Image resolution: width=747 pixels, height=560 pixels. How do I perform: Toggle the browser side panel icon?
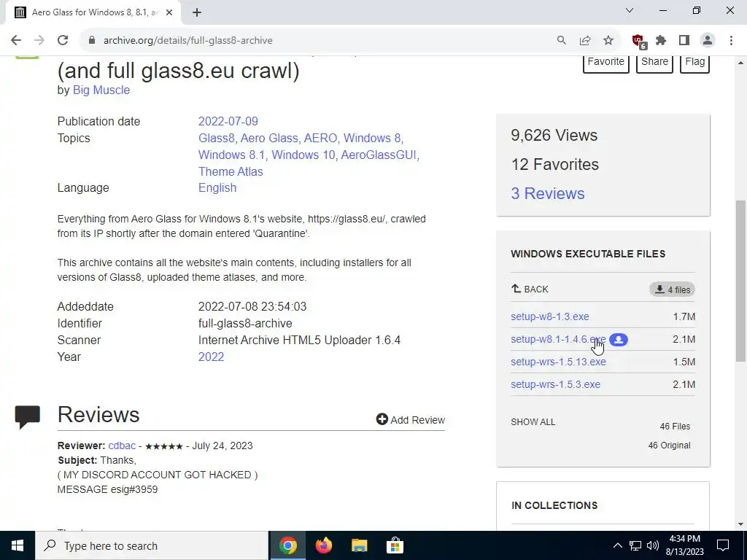684,41
